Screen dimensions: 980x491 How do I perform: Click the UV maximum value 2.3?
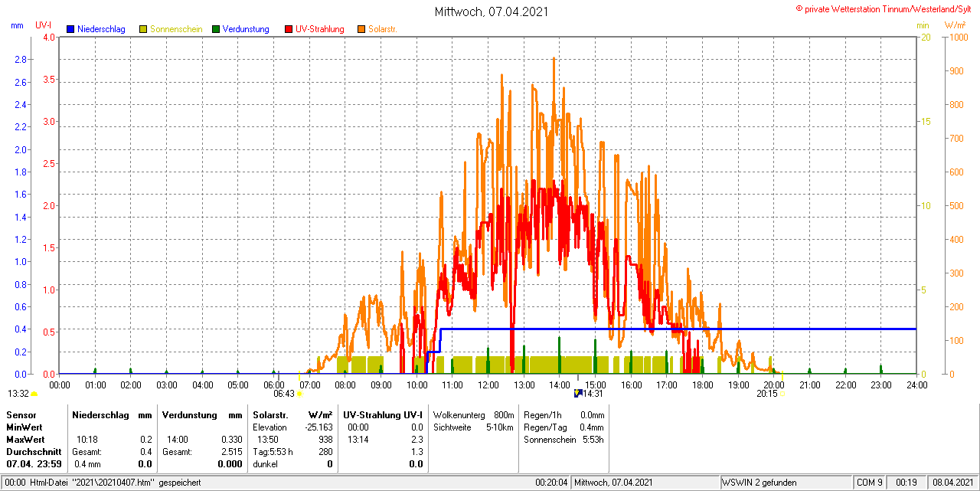pos(416,440)
